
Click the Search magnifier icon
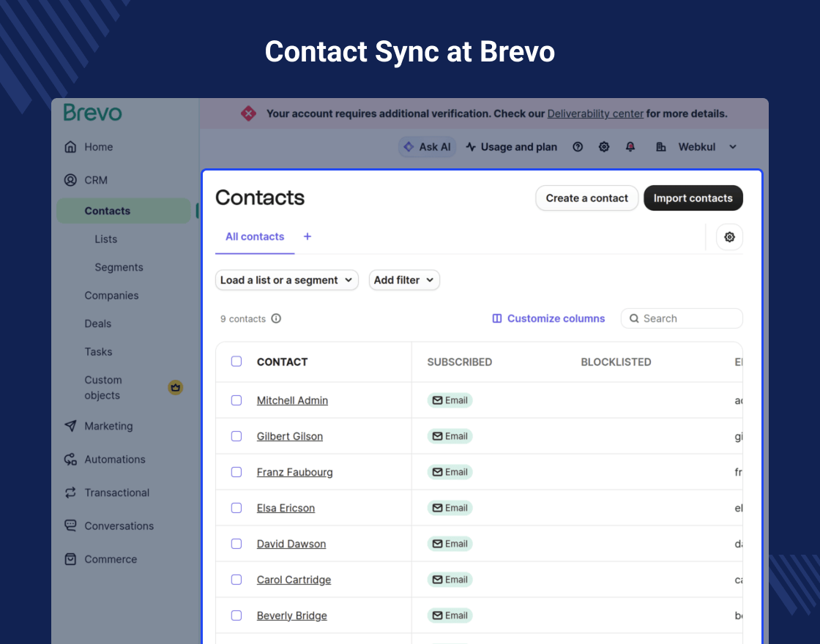tap(634, 318)
